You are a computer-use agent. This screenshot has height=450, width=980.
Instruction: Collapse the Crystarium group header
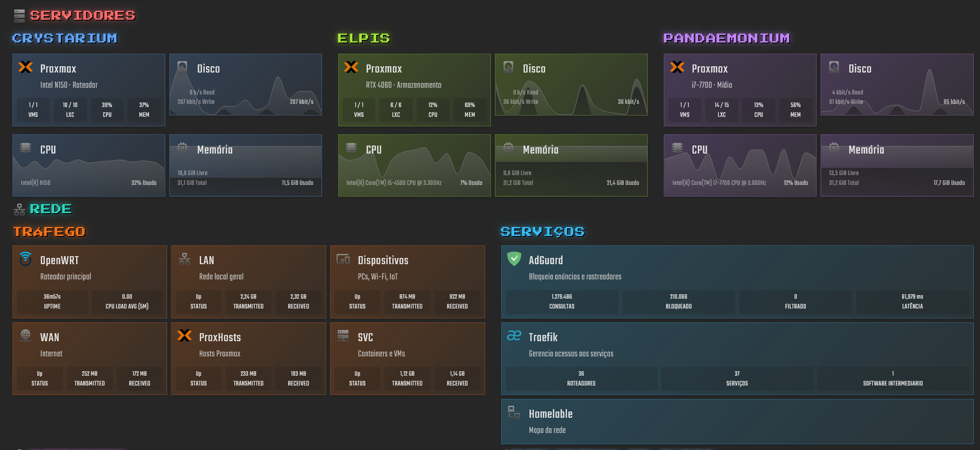64,38
